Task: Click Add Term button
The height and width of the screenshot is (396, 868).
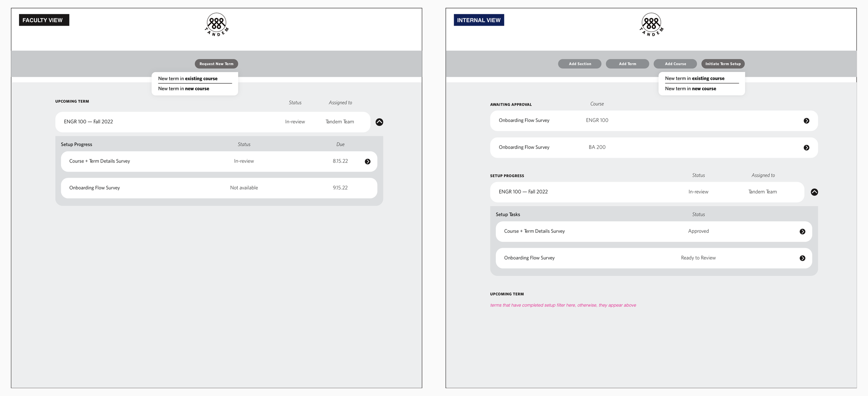Action: coord(627,64)
